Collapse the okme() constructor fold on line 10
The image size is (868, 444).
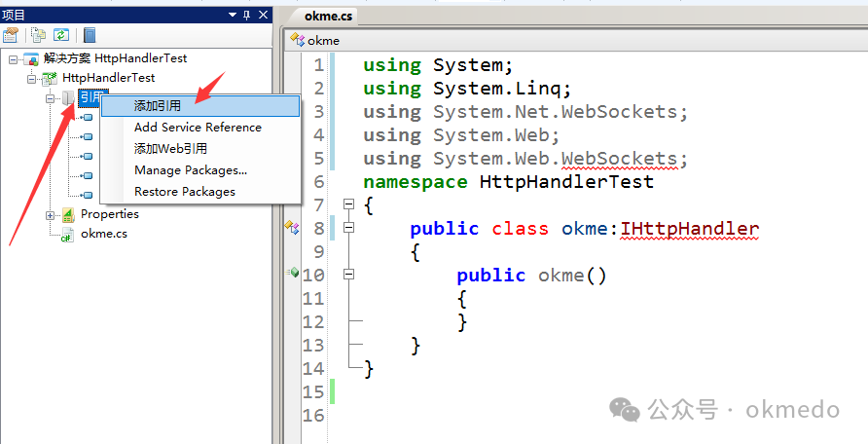pos(348,274)
